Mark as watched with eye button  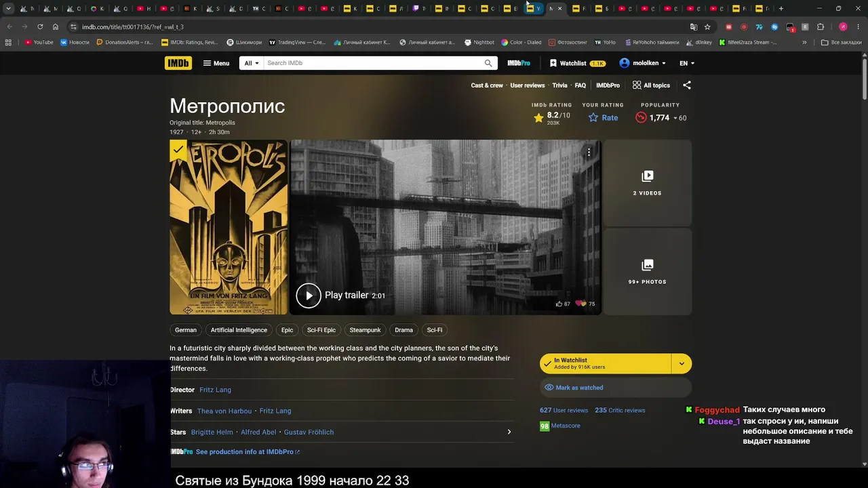pyautogui.click(x=616, y=388)
